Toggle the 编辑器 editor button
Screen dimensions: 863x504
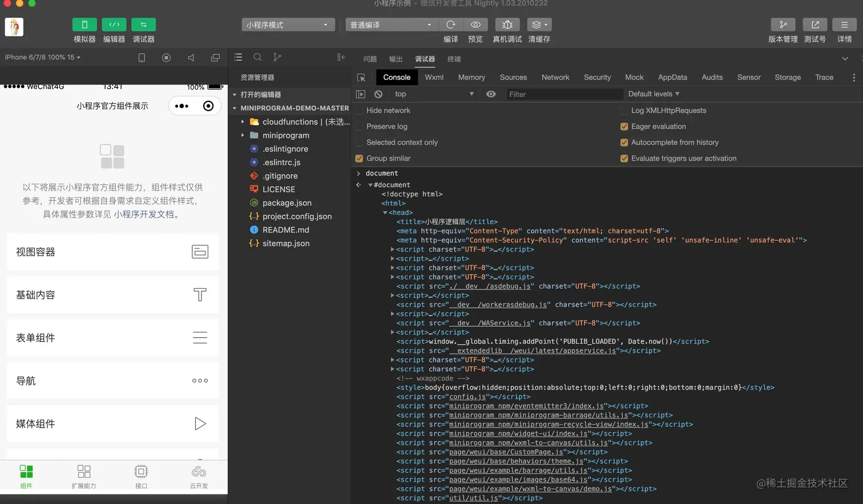coord(114,25)
